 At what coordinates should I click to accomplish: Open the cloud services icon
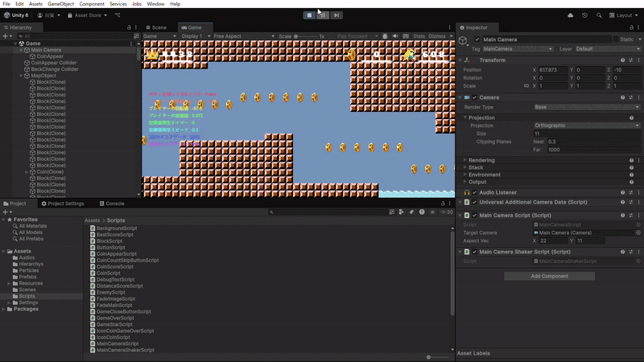571,15
